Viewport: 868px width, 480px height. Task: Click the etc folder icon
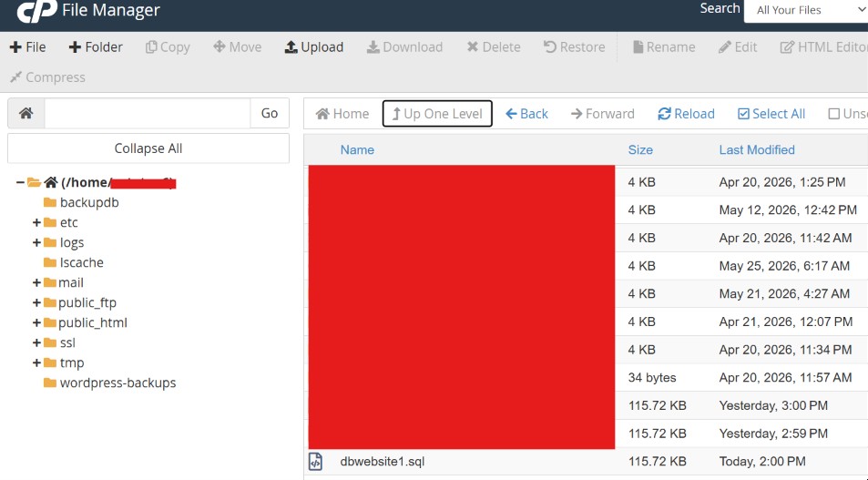pyautogui.click(x=50, y=222)
